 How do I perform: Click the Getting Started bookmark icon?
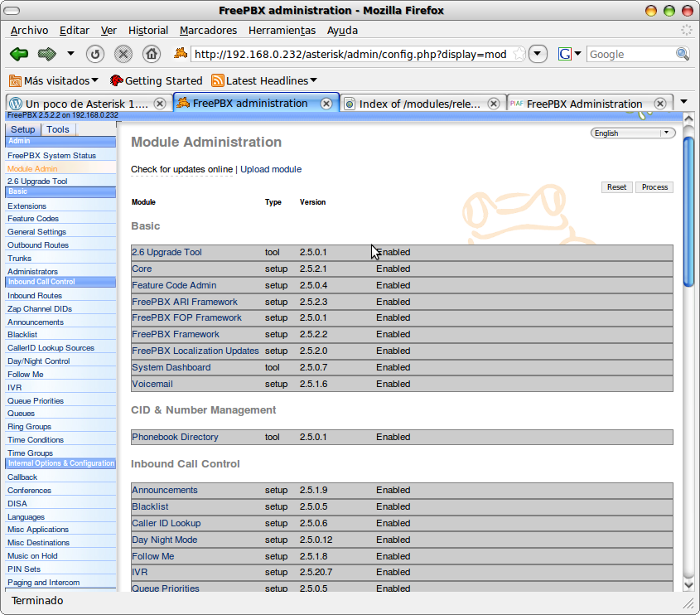[x=114, y=80]
